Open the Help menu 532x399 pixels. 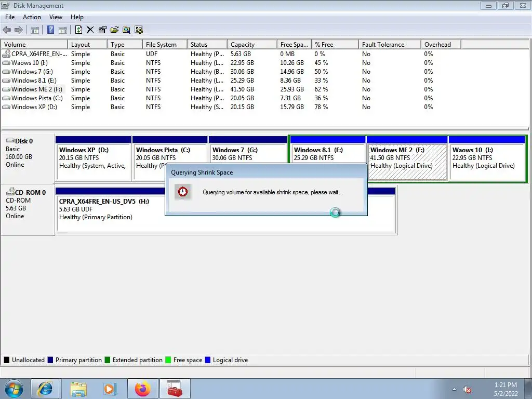tap(77, 17)
